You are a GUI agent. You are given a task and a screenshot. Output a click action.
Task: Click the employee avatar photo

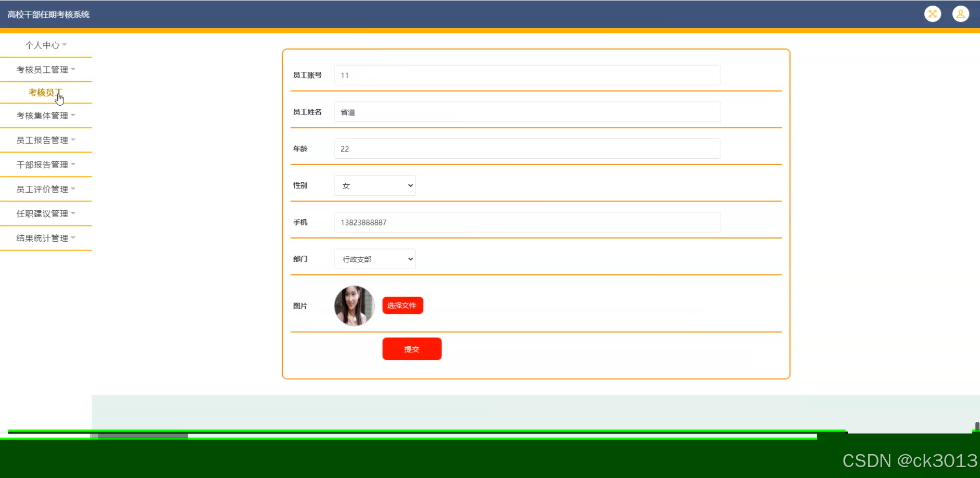pos(354,306)
